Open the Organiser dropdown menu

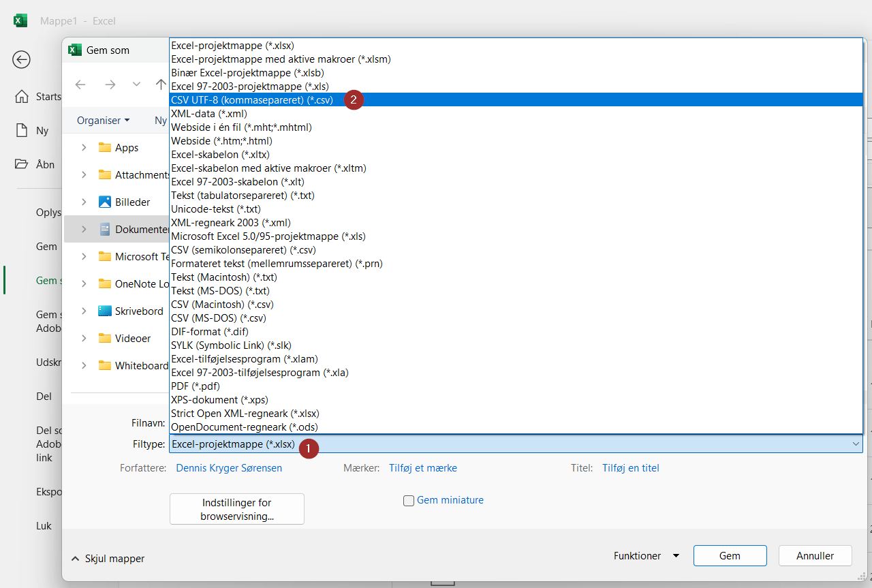(x=103, y=121)
